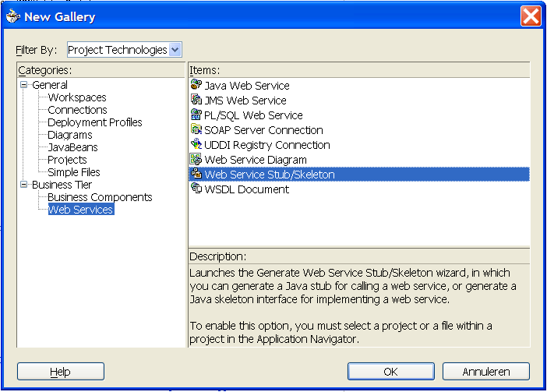Close the New Gallery dialog
The width and height of the screenshot is (547, 392).
[x=531, y=16]
